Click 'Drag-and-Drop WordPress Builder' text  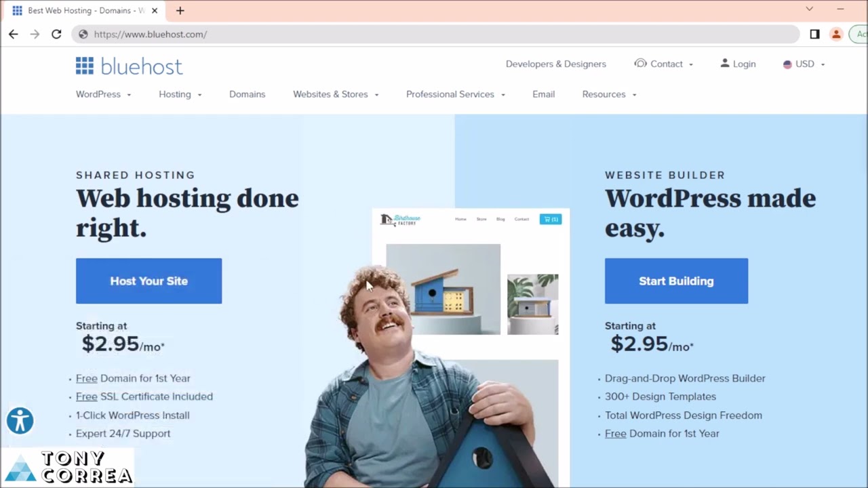685,378
